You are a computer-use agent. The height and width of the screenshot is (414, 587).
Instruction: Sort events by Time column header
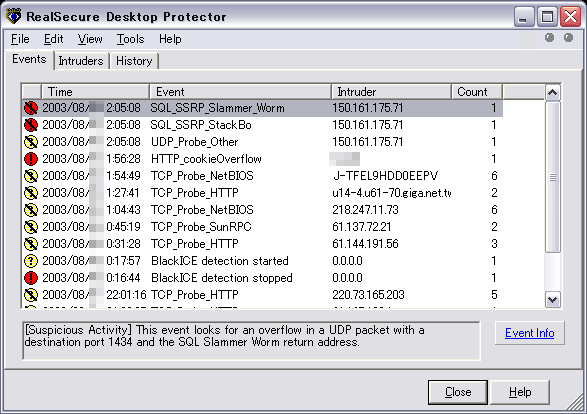coord(95,92)
